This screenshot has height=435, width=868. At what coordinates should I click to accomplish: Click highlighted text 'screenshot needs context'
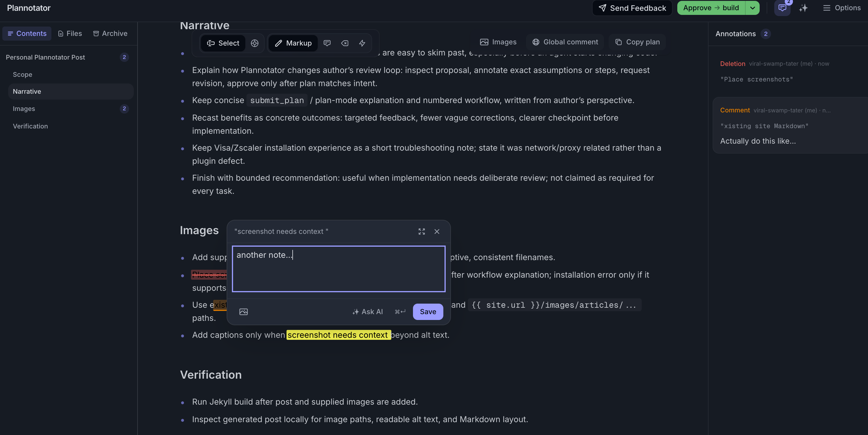(338, 335)
